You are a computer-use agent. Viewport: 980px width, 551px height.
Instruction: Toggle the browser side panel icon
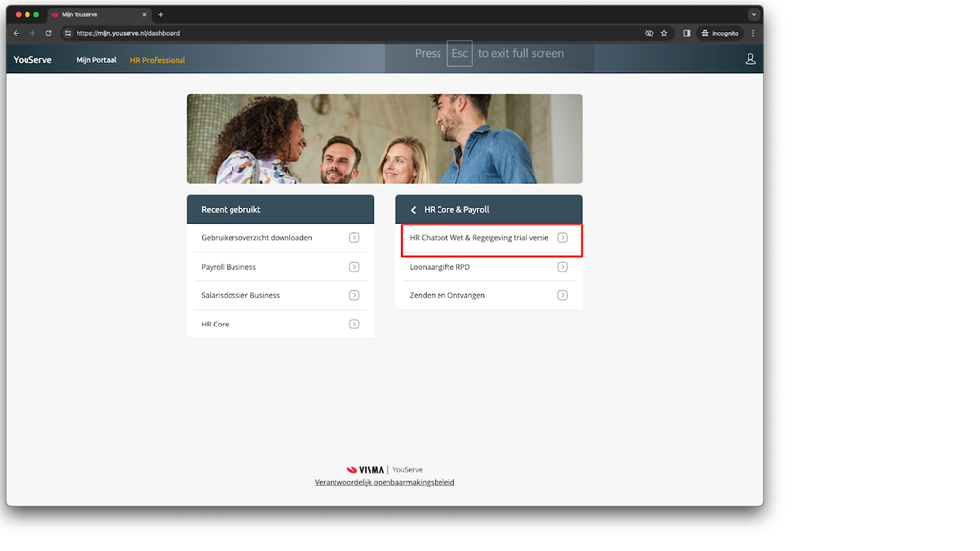tap(687, 33)
